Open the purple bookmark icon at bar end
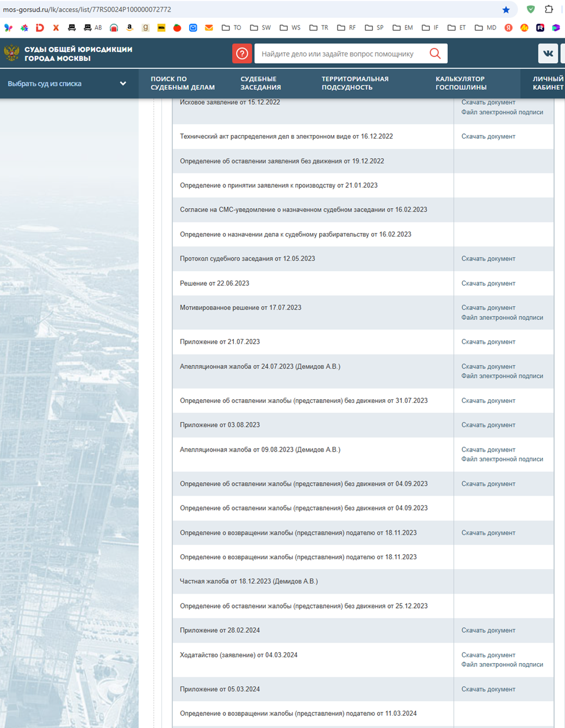The height and width of the screenshot is (728, 565). pyautogui.click(x=556, y=27)
